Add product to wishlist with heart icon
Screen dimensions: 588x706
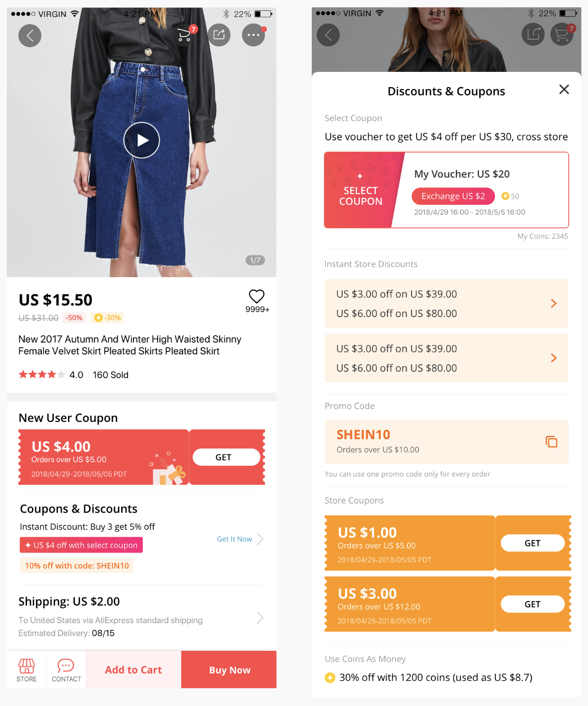click(x=257, y=296)
